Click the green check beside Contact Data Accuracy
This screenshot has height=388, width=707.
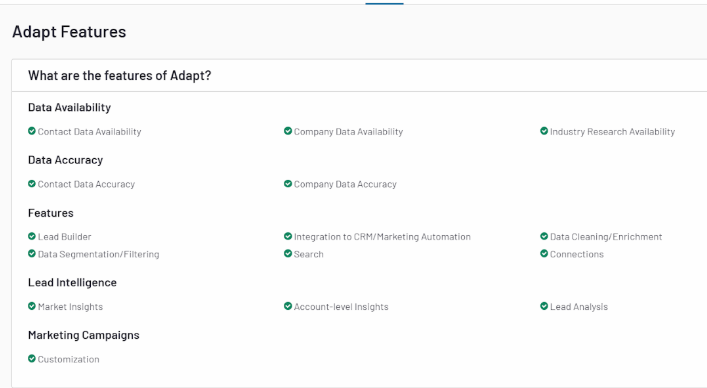point(32,184)
